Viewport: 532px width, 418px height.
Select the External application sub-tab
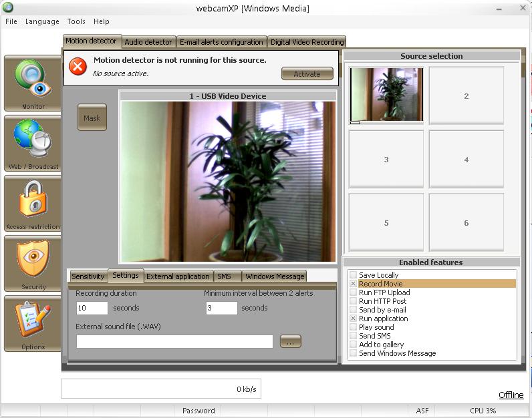click(x=178, y=276)
